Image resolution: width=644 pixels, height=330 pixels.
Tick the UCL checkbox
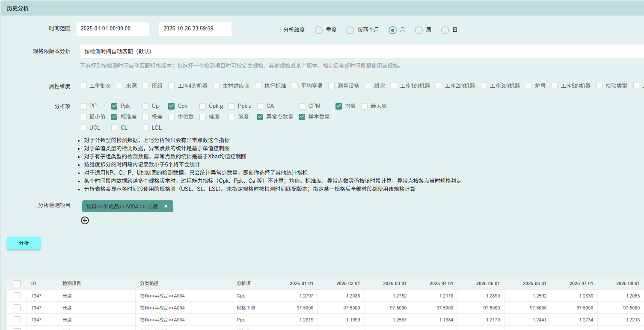83,128
